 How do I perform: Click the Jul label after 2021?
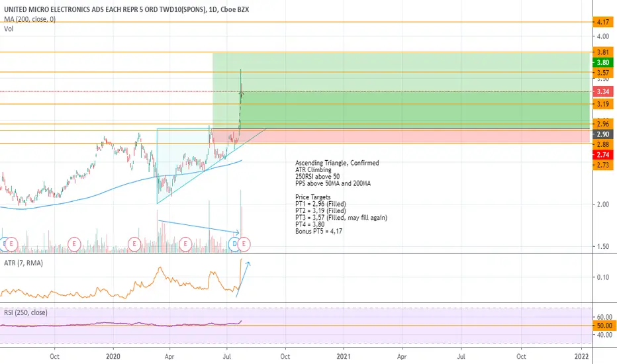click(x=461, y=357)
